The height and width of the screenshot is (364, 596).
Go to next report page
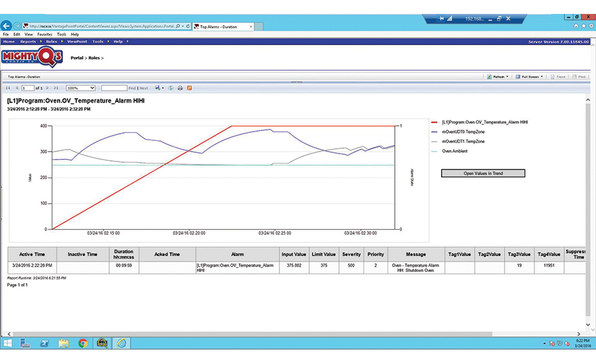point(46,87)
